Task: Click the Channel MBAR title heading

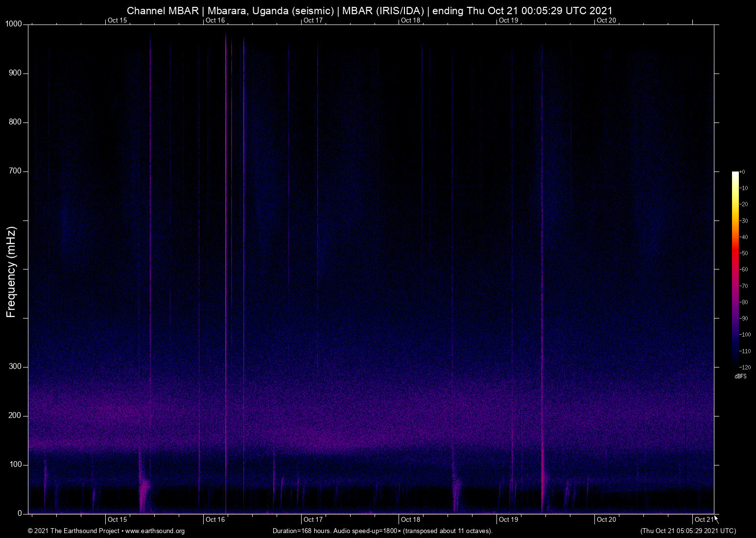Action: point(370,10)
